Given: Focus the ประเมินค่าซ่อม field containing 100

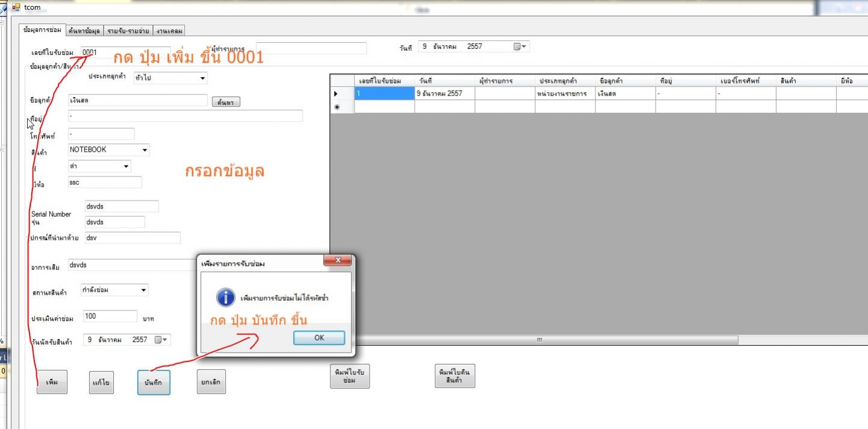Looking at the screenshot, I should point(110,316).
